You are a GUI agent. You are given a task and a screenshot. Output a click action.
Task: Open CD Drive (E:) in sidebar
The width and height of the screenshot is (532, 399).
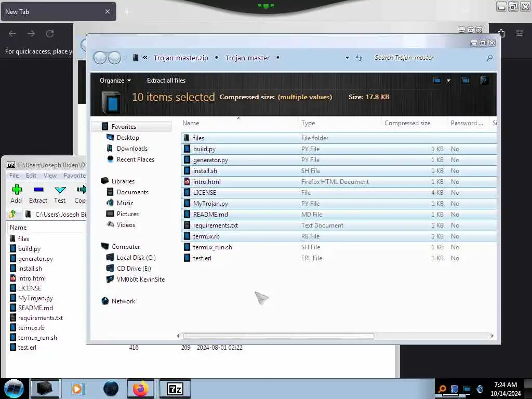(134, 269)
